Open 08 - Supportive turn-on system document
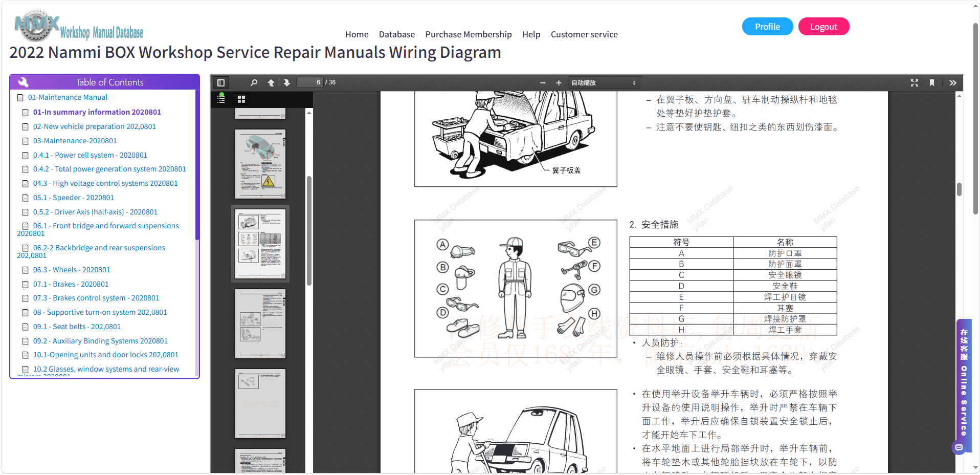Viewport: 980px width, 475px height. pyautogui.click(x=100, y=312)
